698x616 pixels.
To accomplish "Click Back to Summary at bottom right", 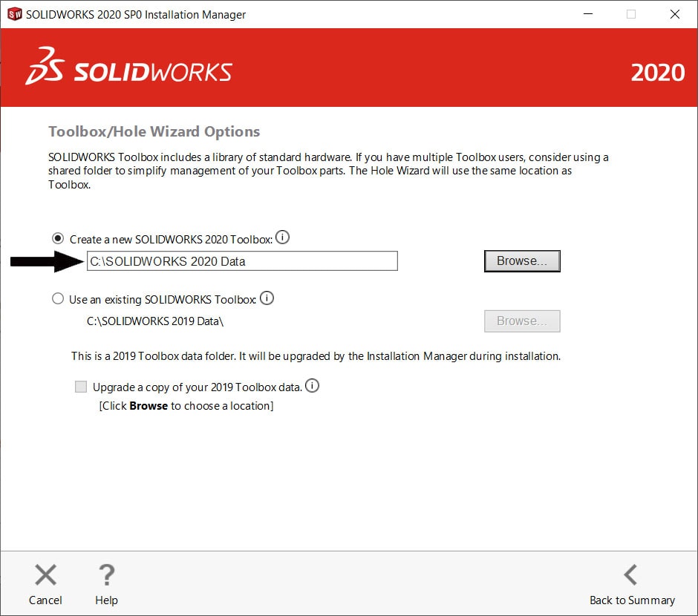I will [632, 600].
